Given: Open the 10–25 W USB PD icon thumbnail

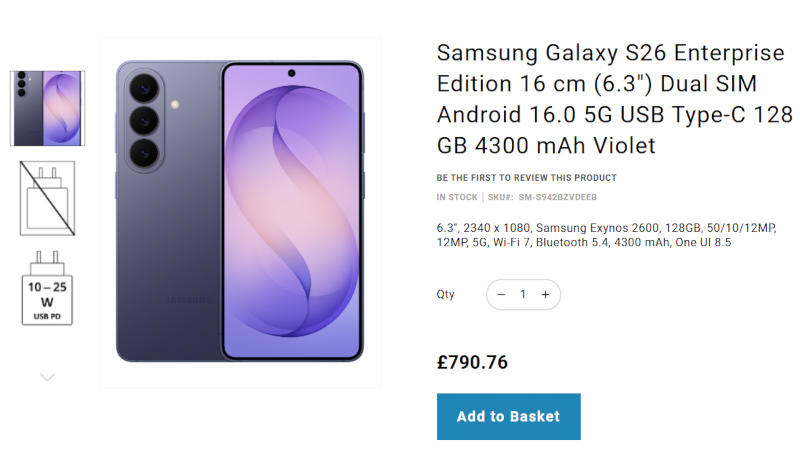Looking at the screenshot, I should tap(47, 288).
